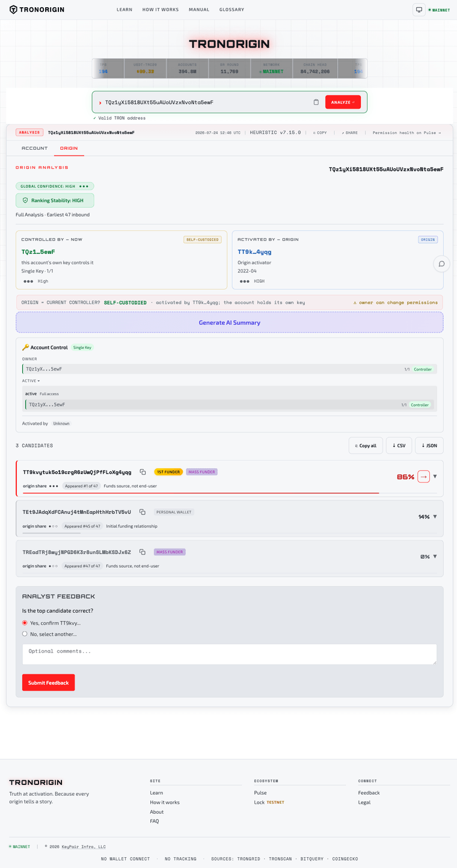Click COPY in analysis header
This screenshot has height=868, width=457.
[x=320, y=132]
